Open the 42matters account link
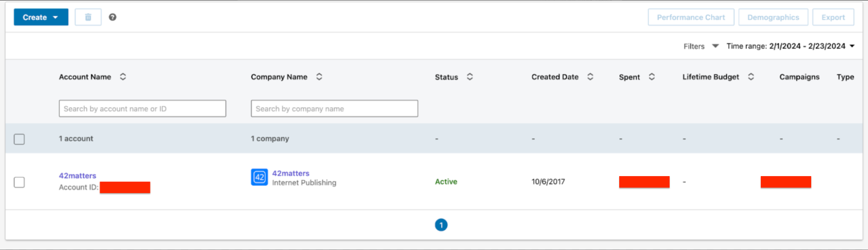 [77, 176]
